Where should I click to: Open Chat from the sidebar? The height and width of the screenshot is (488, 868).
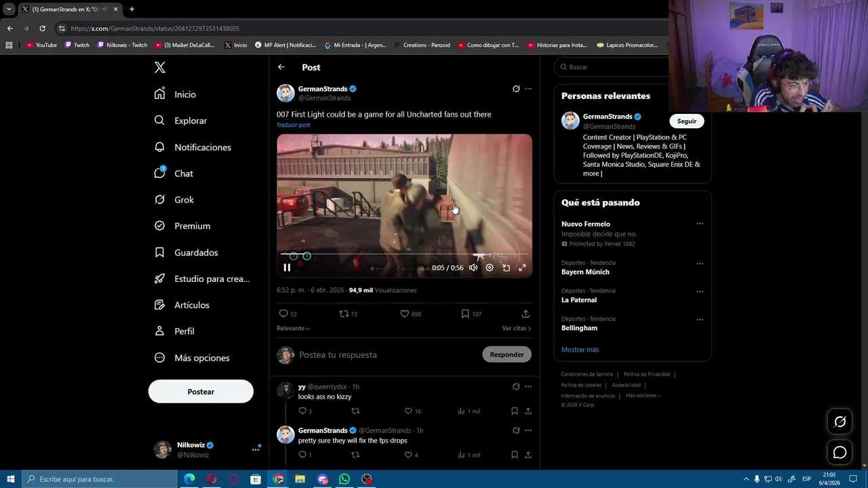click(x=174, y=174)
